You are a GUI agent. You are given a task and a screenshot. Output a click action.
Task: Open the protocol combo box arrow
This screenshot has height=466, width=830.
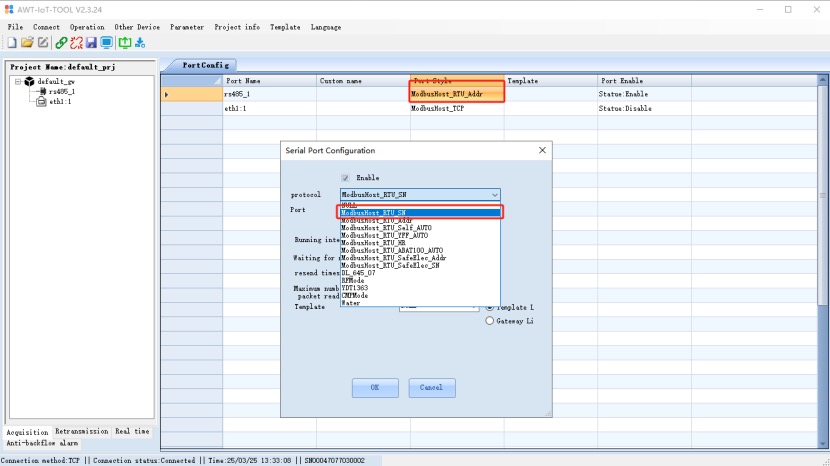(x=494, y=195)
